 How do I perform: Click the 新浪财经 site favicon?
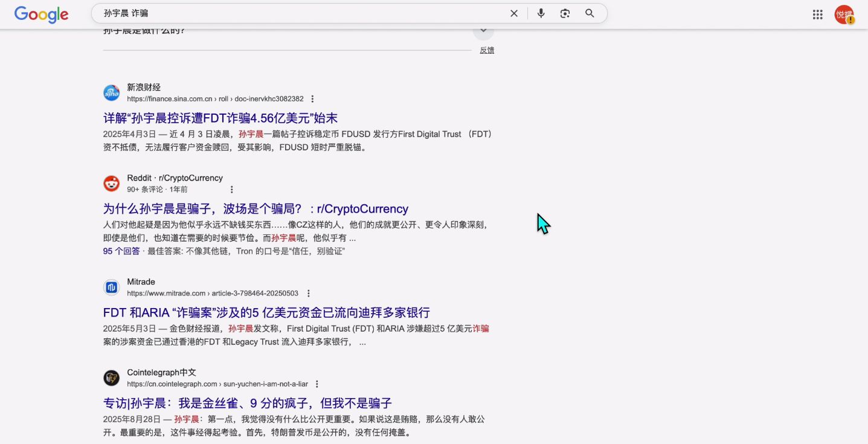(111, 92)
